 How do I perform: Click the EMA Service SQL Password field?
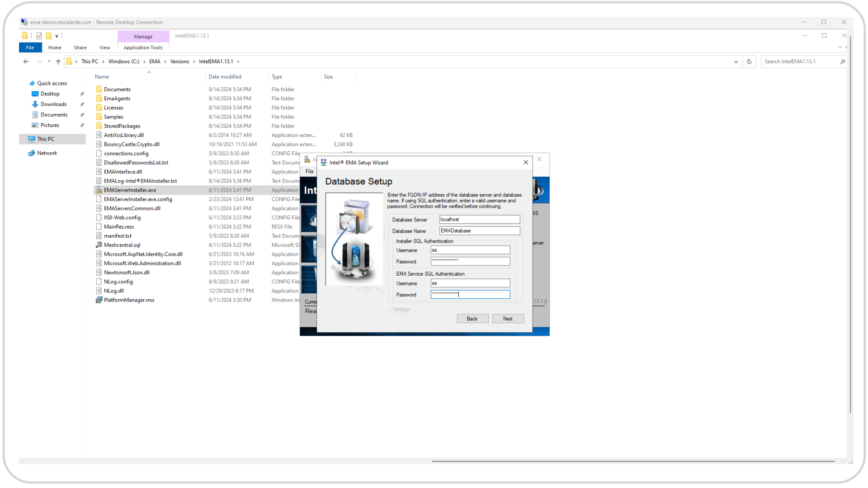click(x=470, y=295)
